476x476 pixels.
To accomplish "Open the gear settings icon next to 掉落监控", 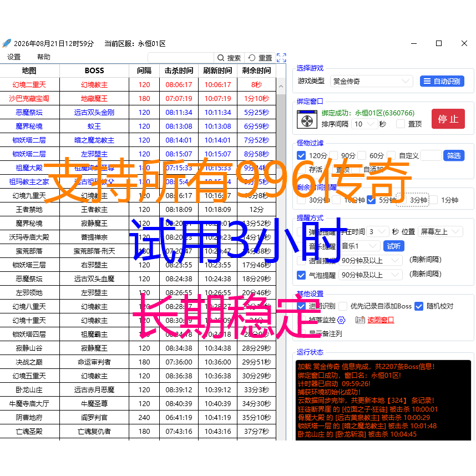I will pos(342,320).
